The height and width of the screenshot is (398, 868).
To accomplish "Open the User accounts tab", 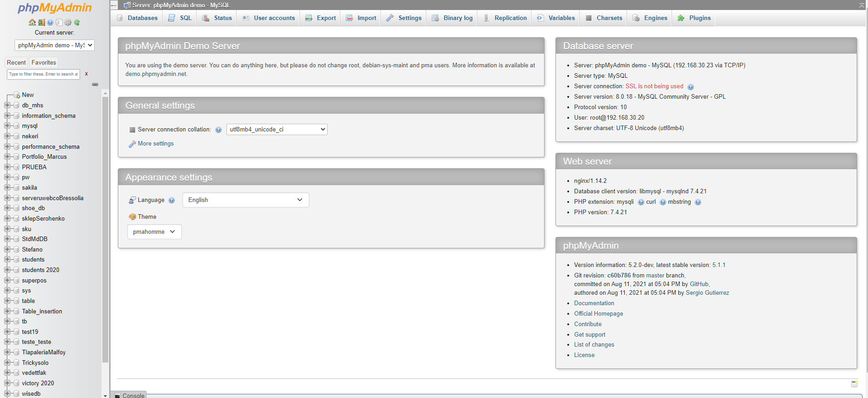I will (269, 18).
